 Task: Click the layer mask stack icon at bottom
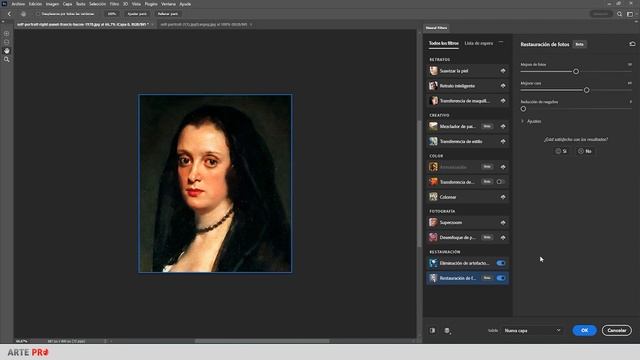(x=447, y=331)
